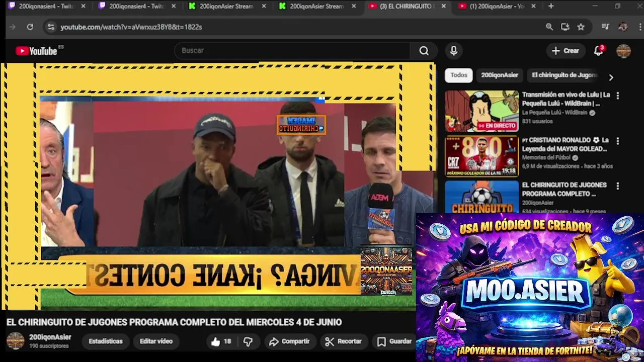
Task: Open options menu for Cristiano Ronaldo video
Action: (x=617, y=141)
